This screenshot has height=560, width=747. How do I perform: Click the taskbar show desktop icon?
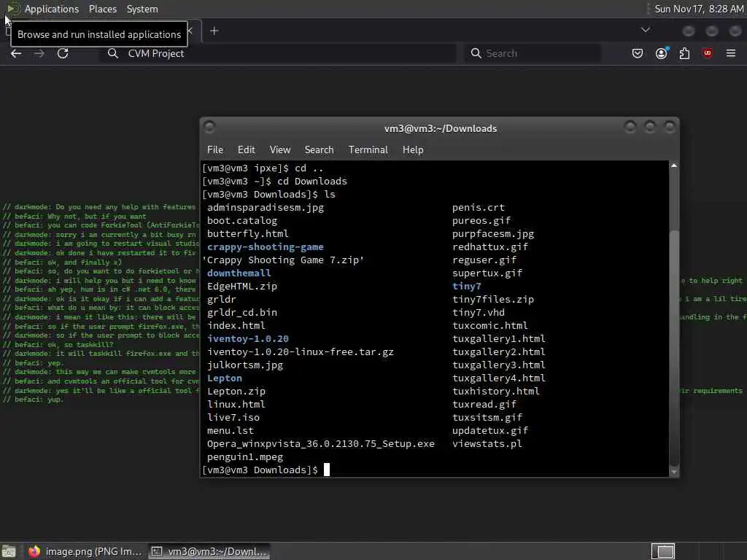tap(9, 551)
